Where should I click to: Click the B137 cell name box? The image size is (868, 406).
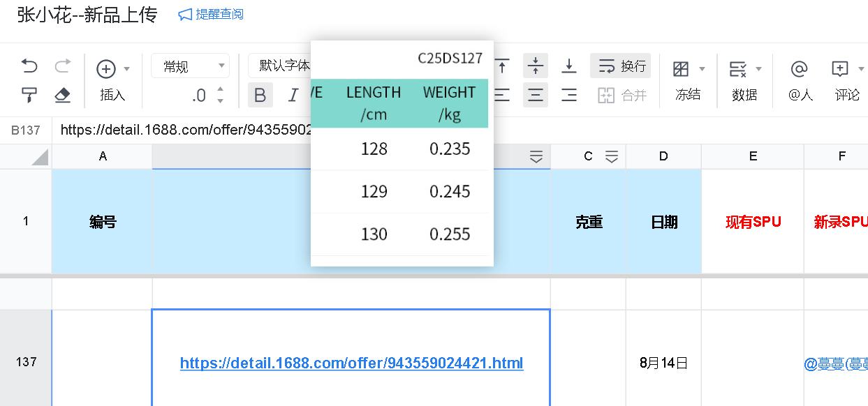coord(26,130)
